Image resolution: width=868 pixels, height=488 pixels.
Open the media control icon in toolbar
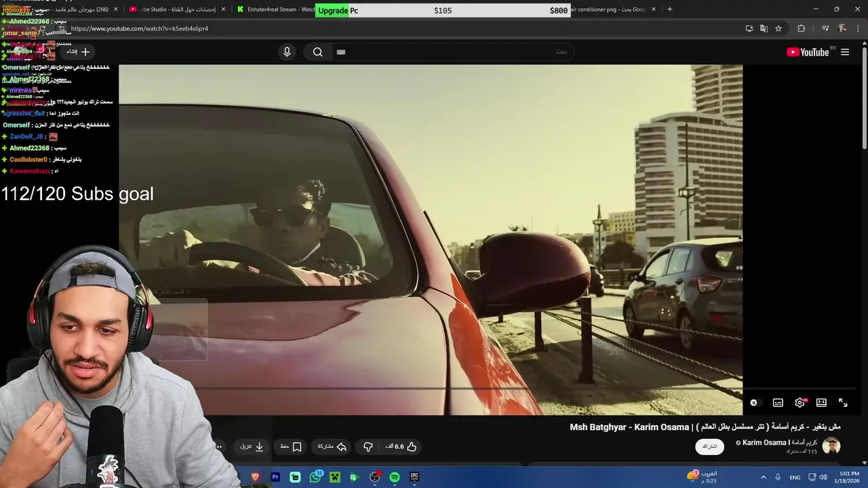(825, 28)
